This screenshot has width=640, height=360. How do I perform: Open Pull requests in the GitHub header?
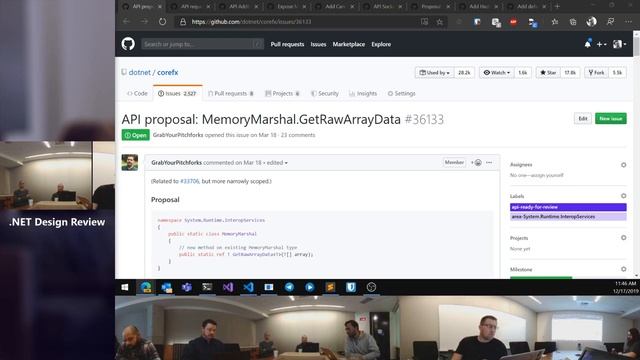tap(287, 44)
